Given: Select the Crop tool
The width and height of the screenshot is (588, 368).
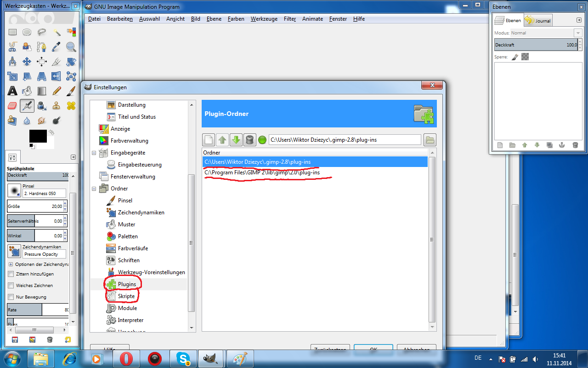Looking at the screenshot, I should click(x=57, y=62).
